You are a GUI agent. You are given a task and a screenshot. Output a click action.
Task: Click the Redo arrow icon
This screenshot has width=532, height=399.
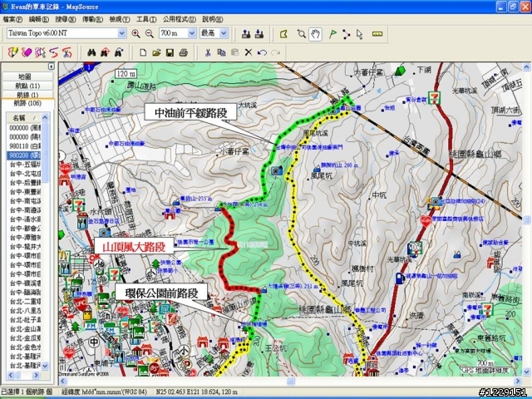click(x=275, y=52)
